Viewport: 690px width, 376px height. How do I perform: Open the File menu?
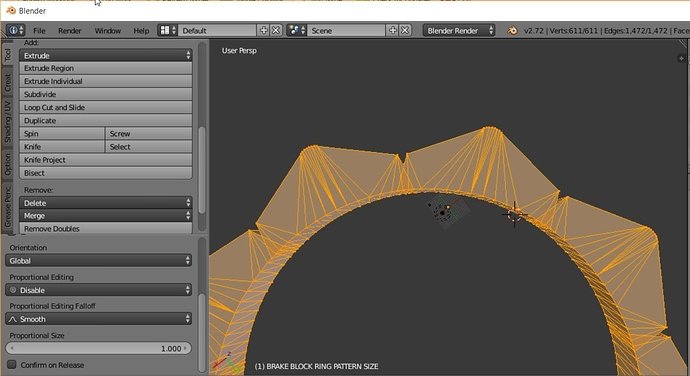pos(39,30)
